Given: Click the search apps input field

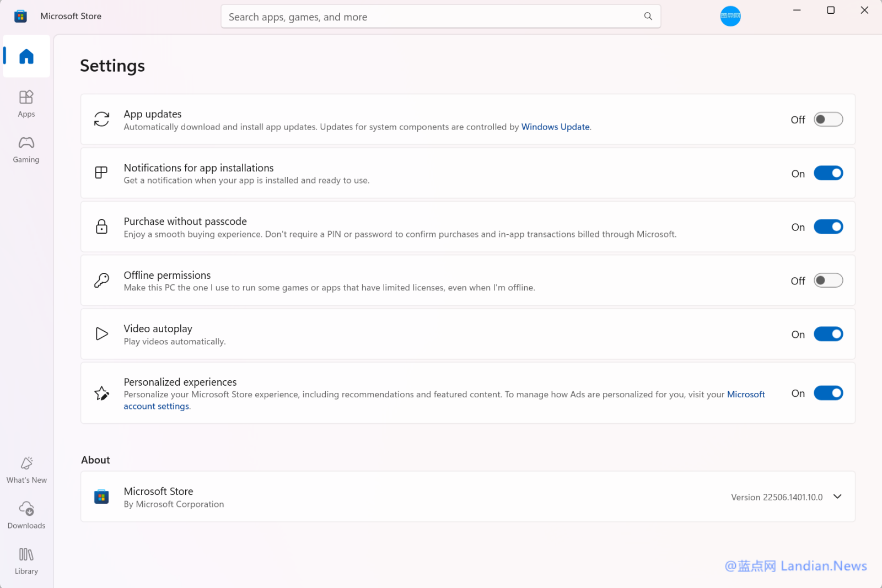Looking at the screenshot, I should coord(430,17).
